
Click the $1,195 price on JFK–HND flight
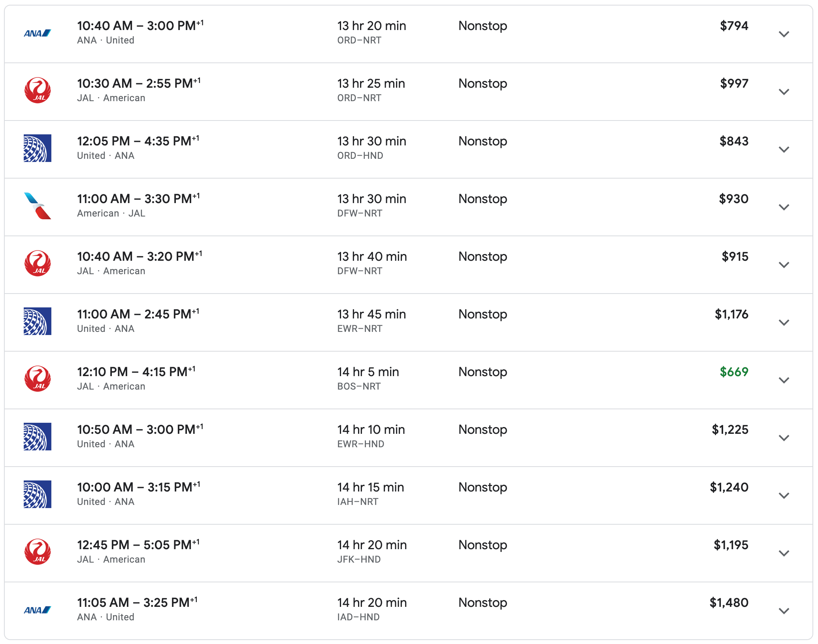(x=731, y=545)
